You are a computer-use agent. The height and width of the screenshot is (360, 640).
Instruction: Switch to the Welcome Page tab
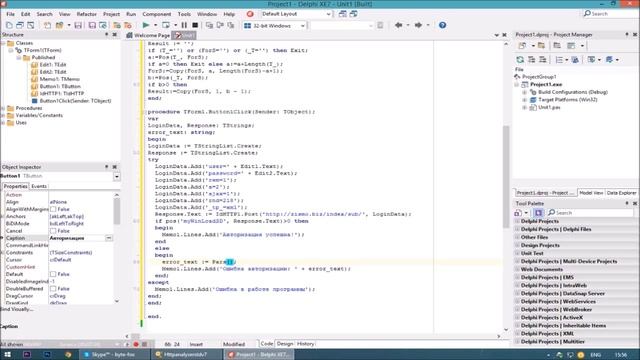pyautogui.click(x=148, y=36)
